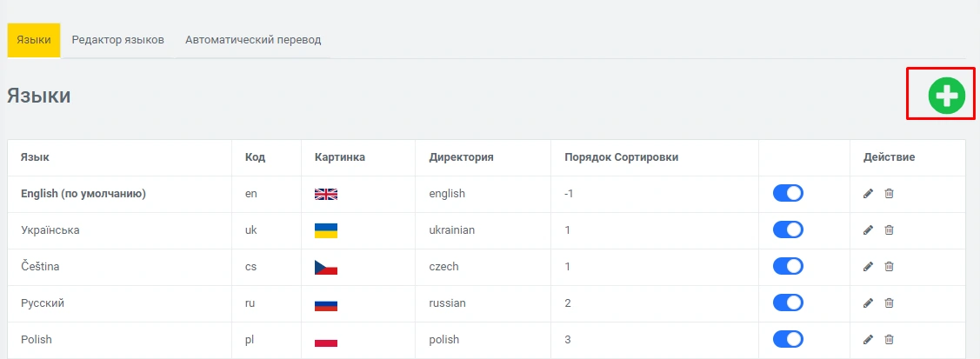
Task: Delete the Čeština language via trash icon
Action: coord(889,267)
